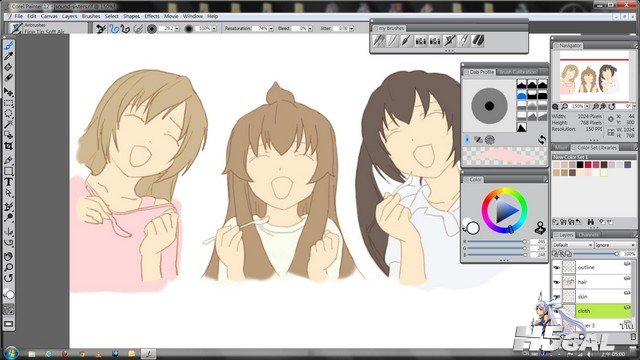Open the Resaturation 74% dropdown arrow
The height and width of the screenshot is (360, 640).
pos(271,29)
